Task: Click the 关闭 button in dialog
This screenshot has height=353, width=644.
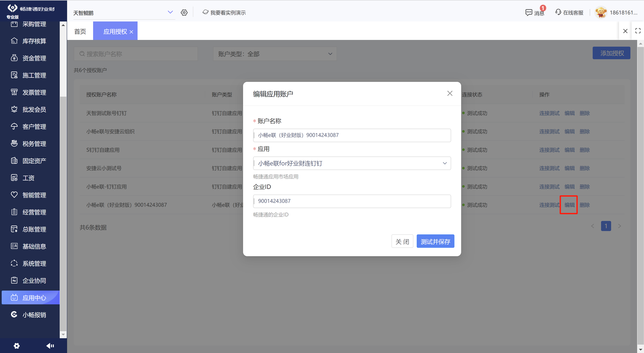Action: 402,241
